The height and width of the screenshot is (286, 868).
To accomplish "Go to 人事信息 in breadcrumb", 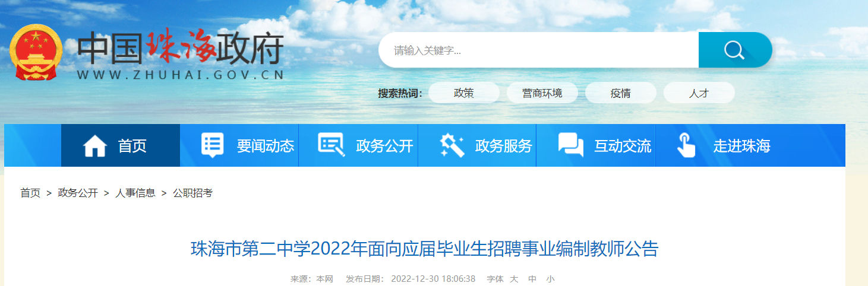I will coord(135,193).
